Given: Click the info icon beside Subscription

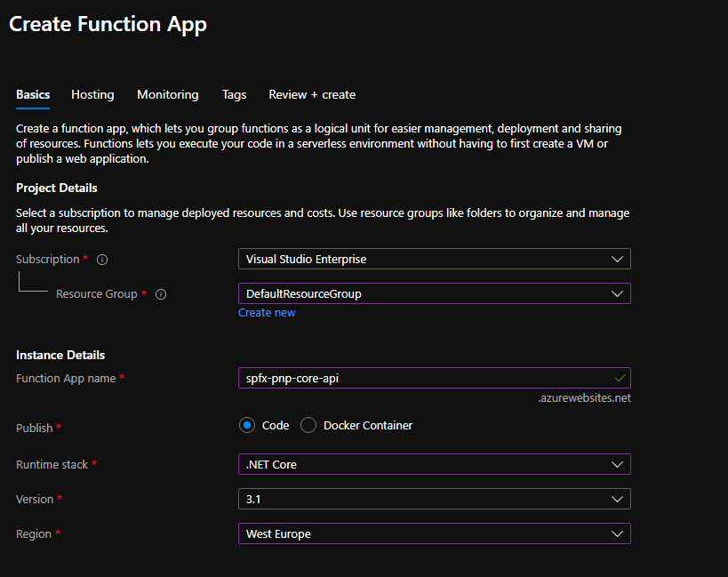Looking at the screenshot, I should pos(102,260).
